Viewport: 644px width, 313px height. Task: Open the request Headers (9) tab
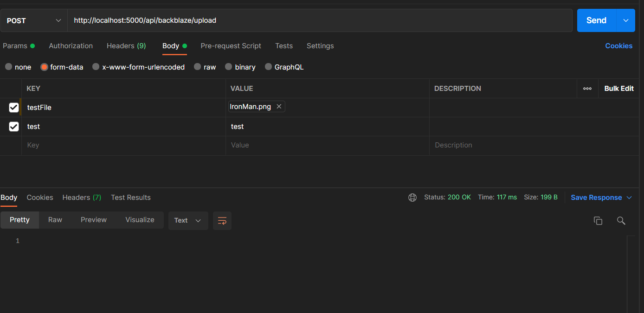[x=126, y=46]
